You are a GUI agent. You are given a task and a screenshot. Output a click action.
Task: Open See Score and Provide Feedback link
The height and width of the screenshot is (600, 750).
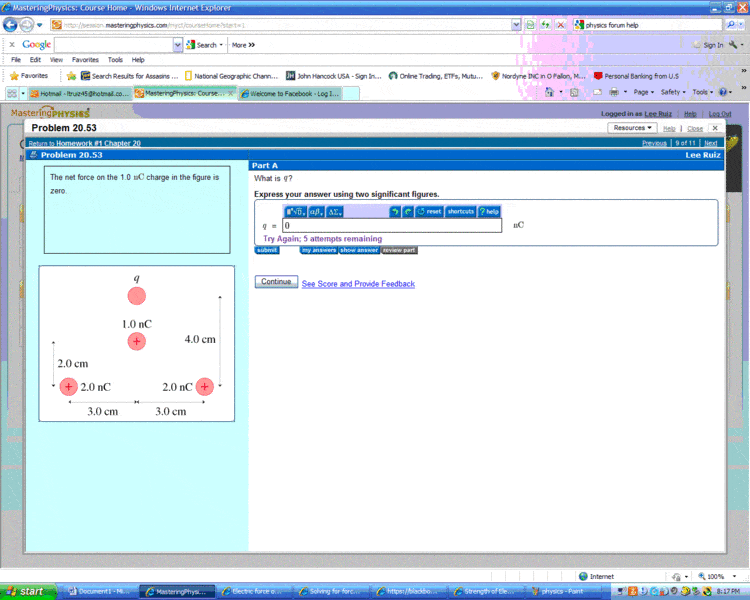[358, 284]
